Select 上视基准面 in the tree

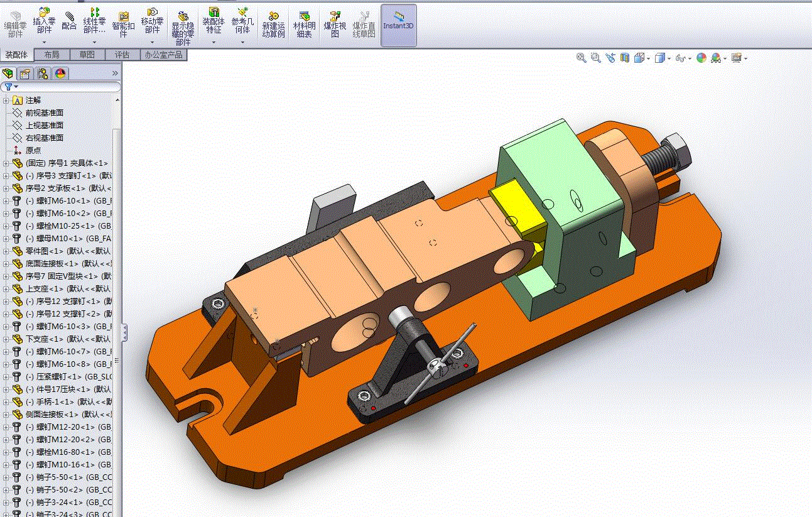[x=44, y=125]
